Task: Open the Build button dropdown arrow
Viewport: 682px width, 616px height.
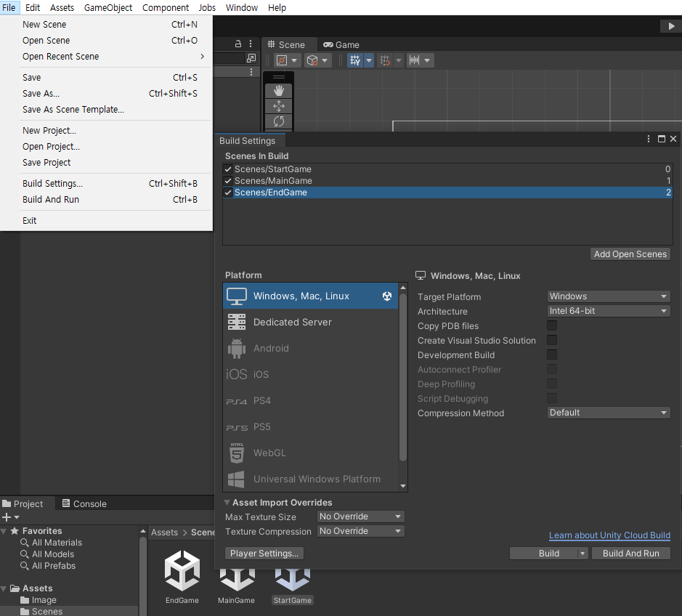Action: coord(582,554)
